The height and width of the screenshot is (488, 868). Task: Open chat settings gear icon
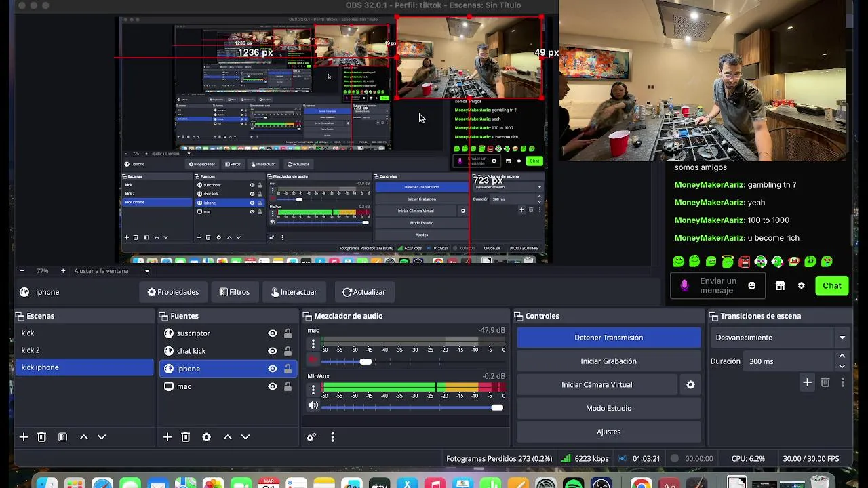coord(801,285)
